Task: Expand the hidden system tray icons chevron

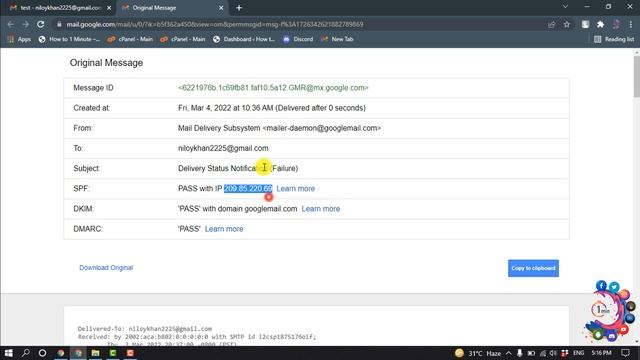Action: [x=509, y=353]
